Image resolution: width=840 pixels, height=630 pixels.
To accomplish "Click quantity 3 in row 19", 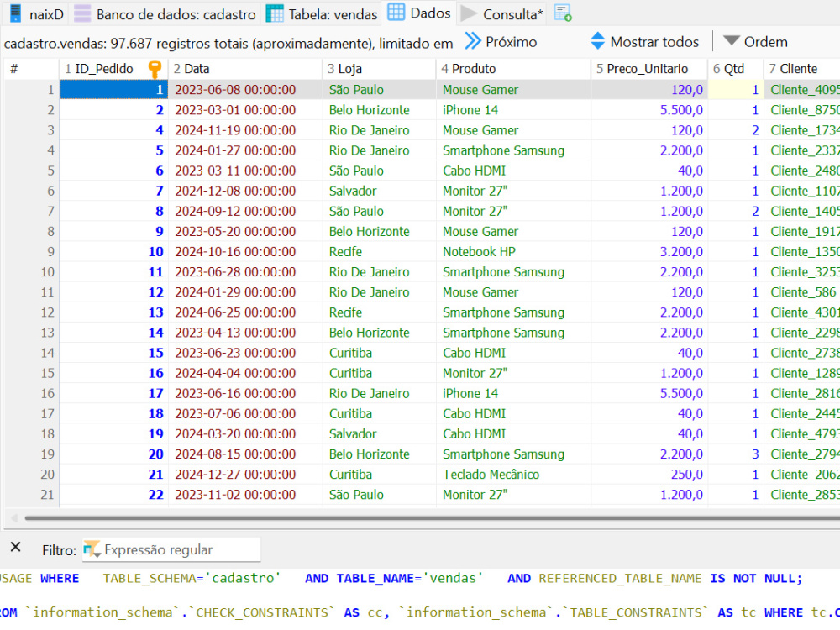I will [x=736, y=454].
